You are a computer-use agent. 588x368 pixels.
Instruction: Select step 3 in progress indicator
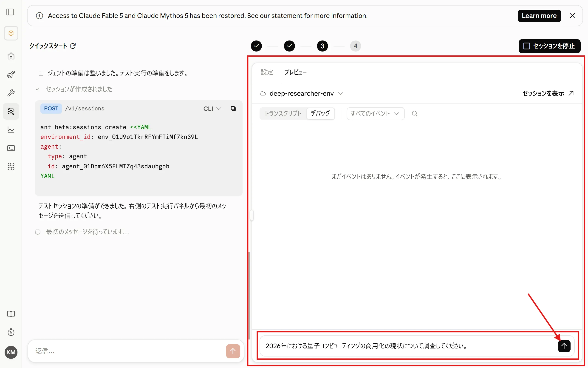pos(322,46)
